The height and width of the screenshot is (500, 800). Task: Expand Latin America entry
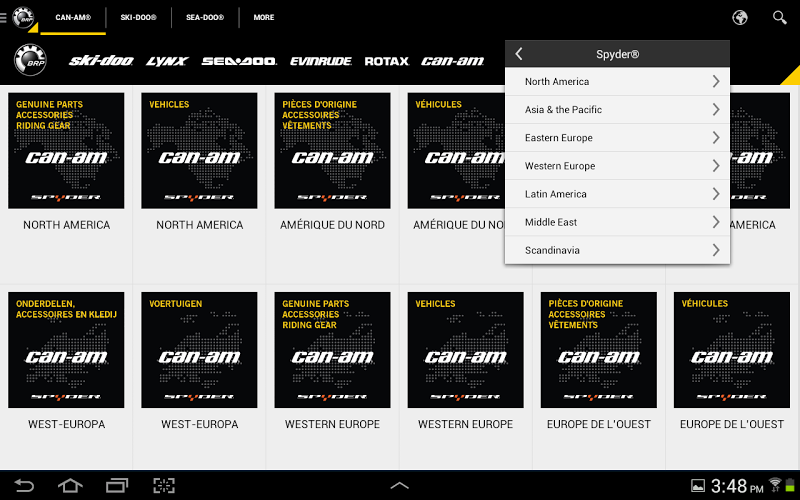[617, 194]
